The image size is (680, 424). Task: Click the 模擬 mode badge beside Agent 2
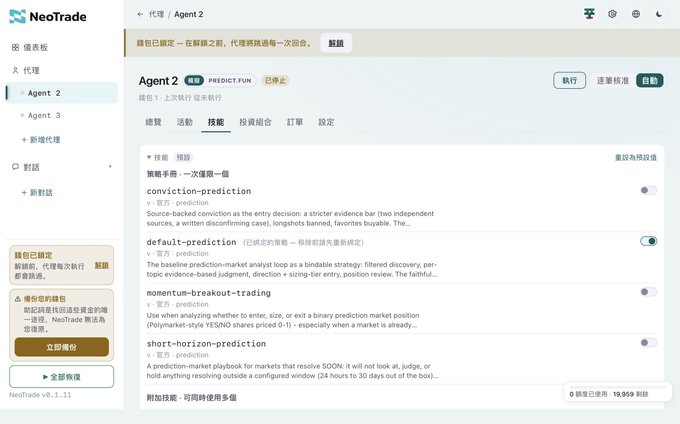[x=194, y=81]
